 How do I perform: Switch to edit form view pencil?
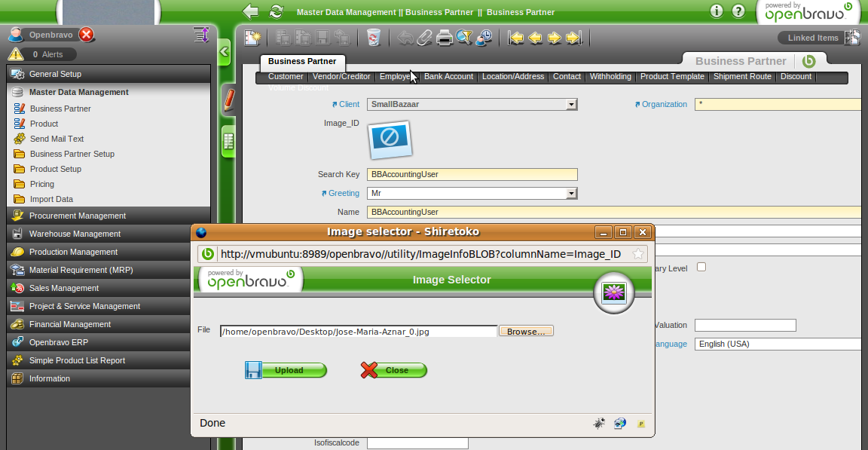point(228,100)
